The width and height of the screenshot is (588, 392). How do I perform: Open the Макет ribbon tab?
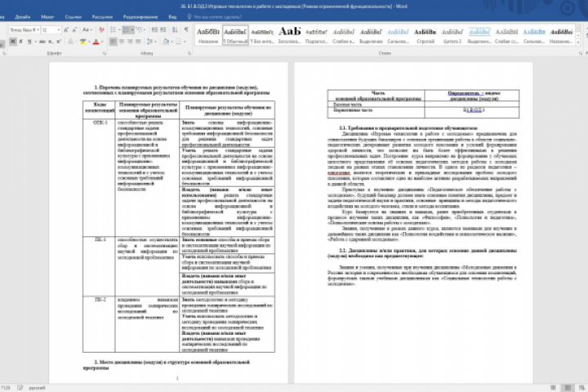(47, 17)
